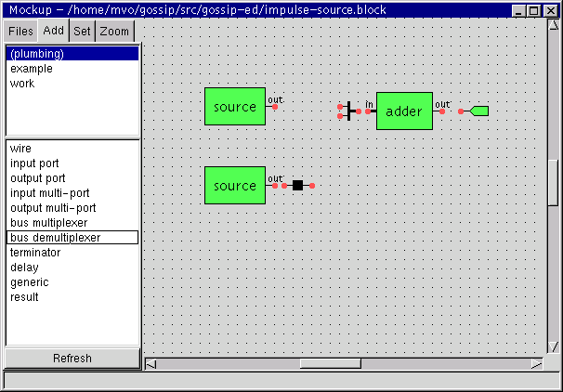
Task: Maximize the Mockup window
Action: 534,11
